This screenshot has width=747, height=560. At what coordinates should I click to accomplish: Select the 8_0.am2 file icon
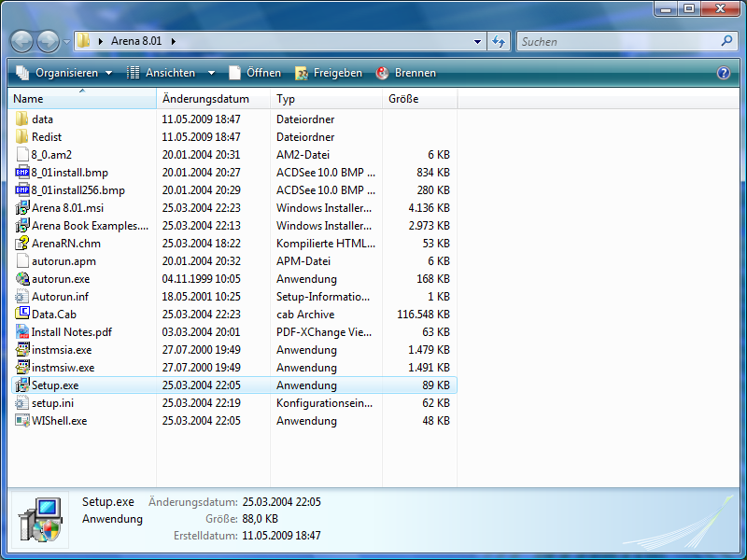click(x=22, y=154)
